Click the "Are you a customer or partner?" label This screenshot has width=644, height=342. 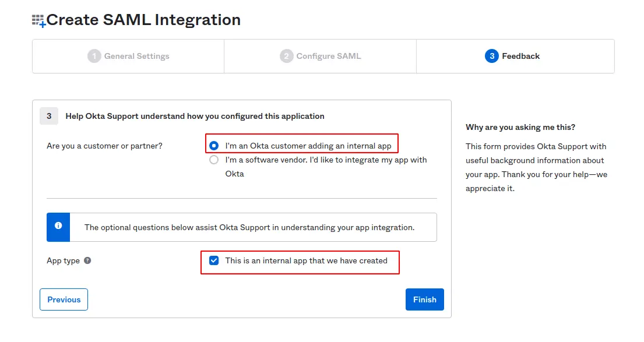tap(104, 146)
